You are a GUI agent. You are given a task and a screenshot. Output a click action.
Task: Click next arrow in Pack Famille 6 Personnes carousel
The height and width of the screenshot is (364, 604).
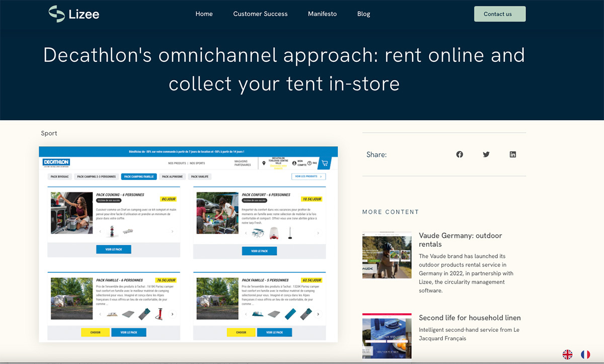point(172,314)
